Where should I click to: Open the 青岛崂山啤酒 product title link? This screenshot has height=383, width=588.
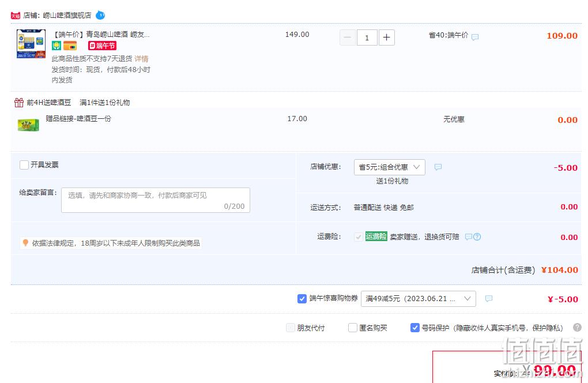click(x=100, y=35)
